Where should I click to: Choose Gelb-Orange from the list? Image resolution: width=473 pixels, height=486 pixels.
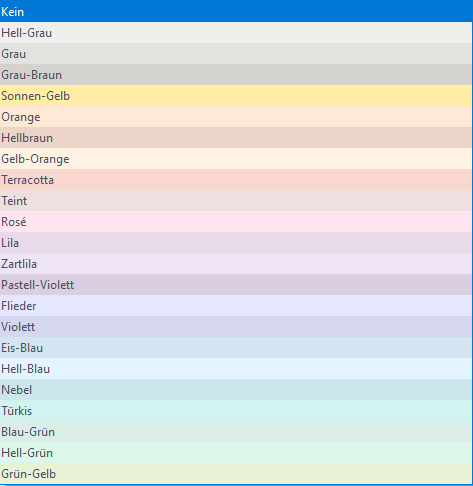point(236,159)
